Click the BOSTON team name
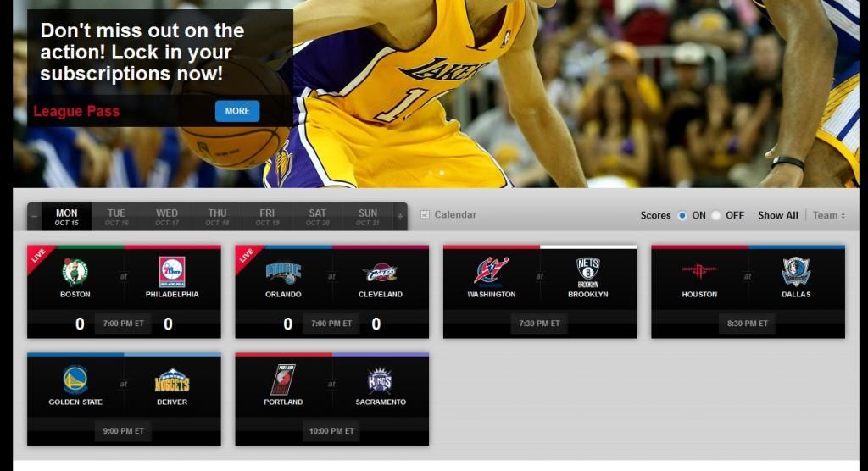 pos(75,295)
